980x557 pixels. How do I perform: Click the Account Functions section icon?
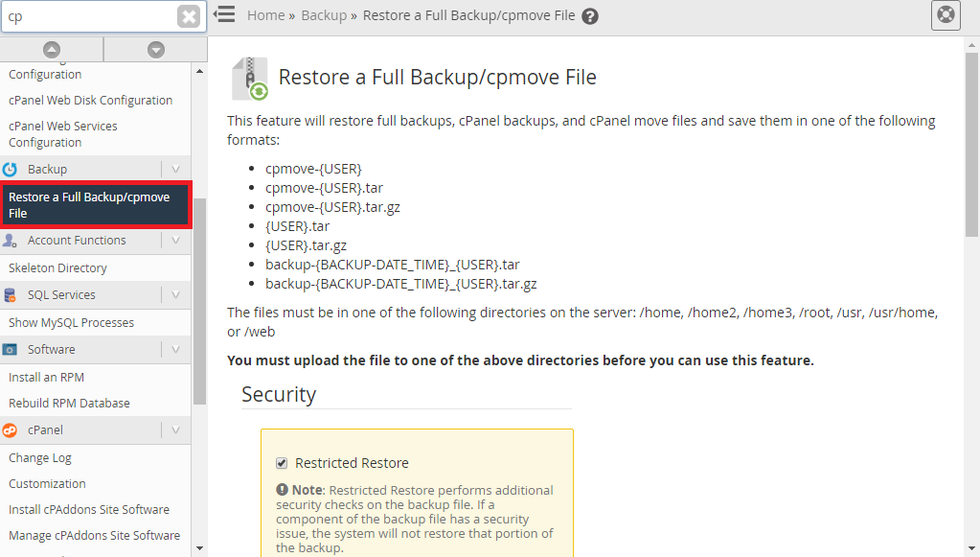click(x=11, y=241)
